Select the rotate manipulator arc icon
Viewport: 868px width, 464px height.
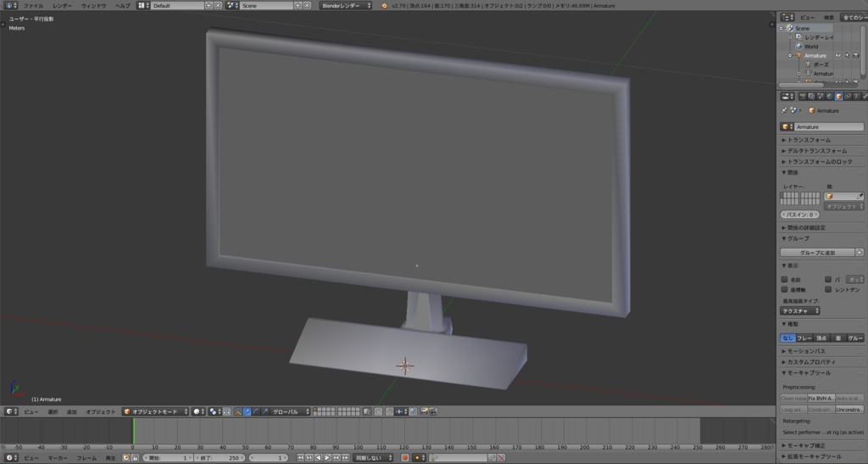click(256, 411)
